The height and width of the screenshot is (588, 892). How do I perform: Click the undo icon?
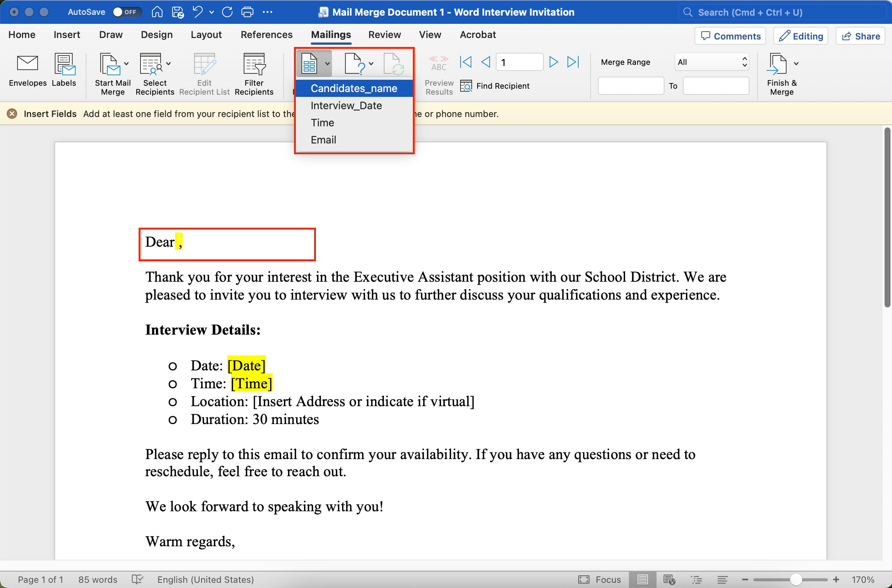click(x=197, y=12)
